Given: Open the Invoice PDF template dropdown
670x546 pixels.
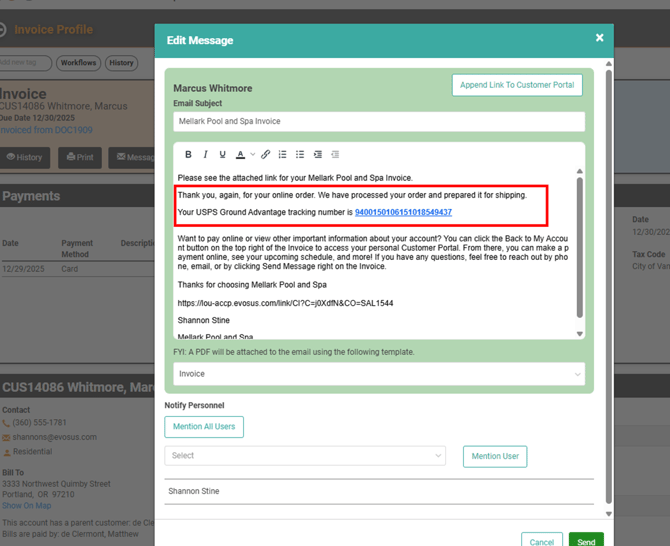Looking at the screenshot, I should pos(379,374).
